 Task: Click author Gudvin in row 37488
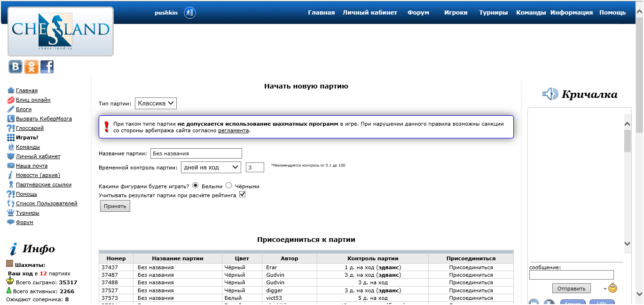pos(275,282)
